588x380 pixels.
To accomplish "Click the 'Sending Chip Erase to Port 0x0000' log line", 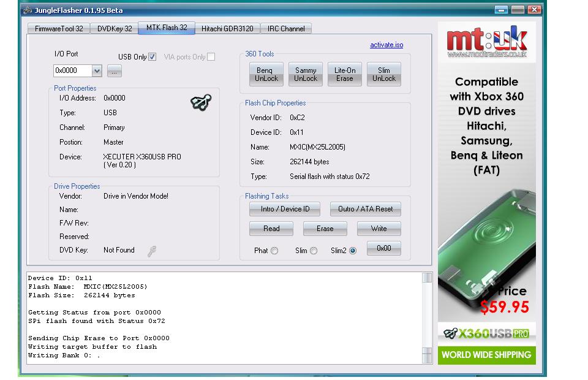I will click(99, 338).
